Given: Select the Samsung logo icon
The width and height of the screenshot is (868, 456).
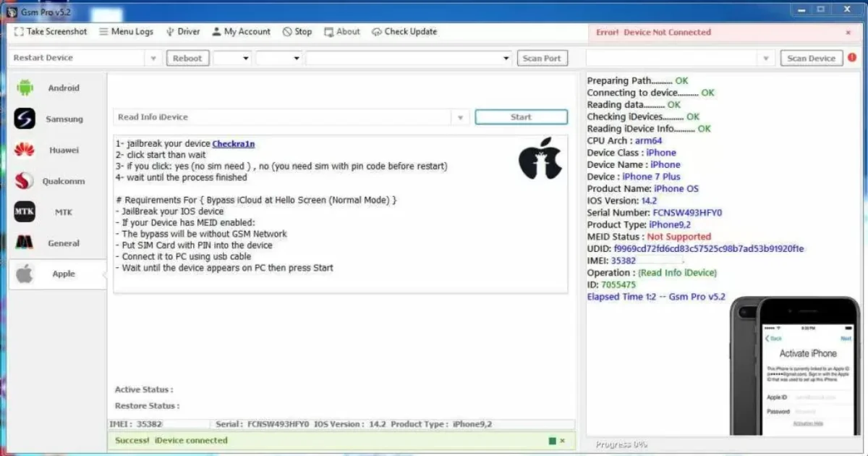Looking at the screenshot, I should click(25, 119).
